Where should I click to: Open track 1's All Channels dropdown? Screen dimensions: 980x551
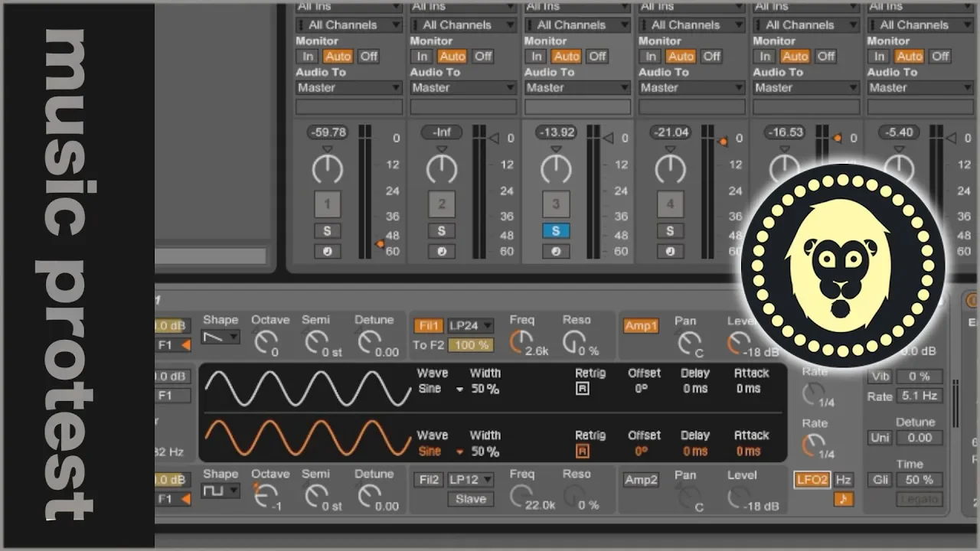click(348, 25)
